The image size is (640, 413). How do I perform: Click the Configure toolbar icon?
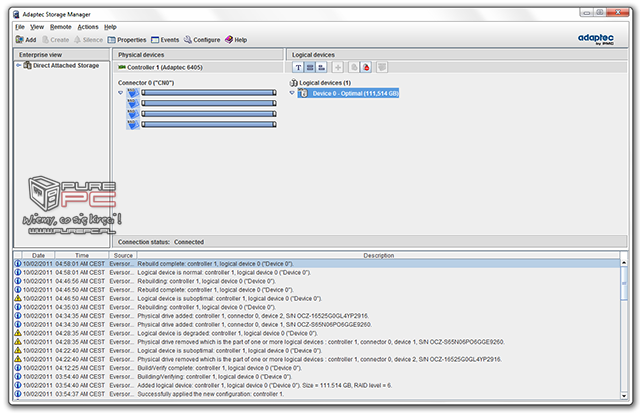pyautogui.click(x=188, y=40)
